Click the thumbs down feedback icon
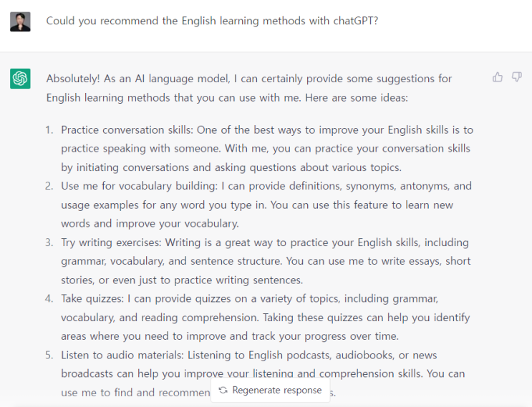The height and width of the screenshot is (407, 532). coord(517,77)
